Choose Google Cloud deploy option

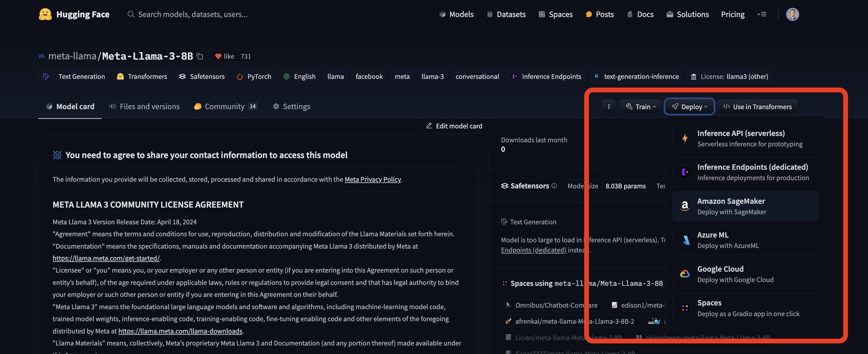(x=746, y=274)
